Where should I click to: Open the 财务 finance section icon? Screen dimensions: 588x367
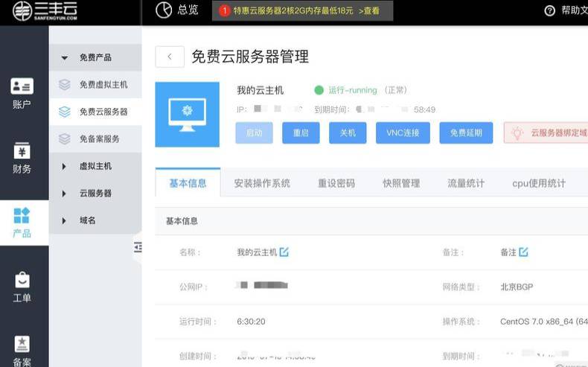click(x=22, y=151)
